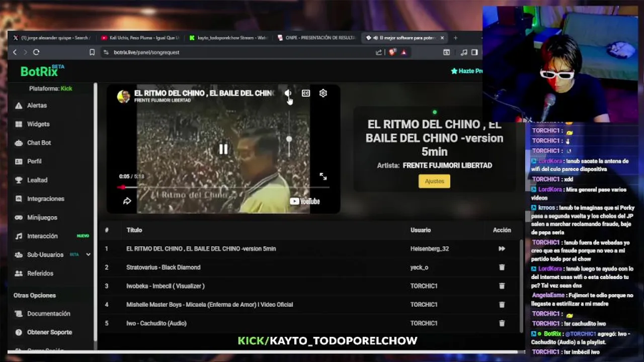Pause the YouTube video
The image size is (644, 362).
tap(223, 149)
